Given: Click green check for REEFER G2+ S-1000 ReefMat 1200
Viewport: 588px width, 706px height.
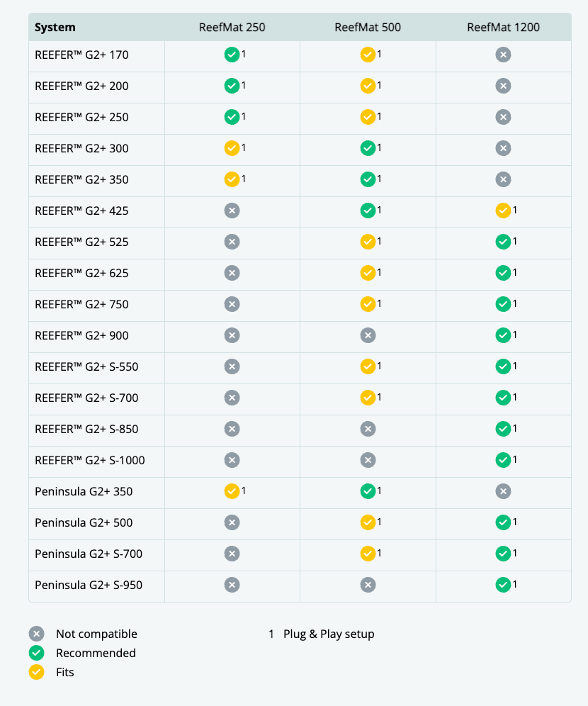Looking at the screenshot, I should click(503, 460).
